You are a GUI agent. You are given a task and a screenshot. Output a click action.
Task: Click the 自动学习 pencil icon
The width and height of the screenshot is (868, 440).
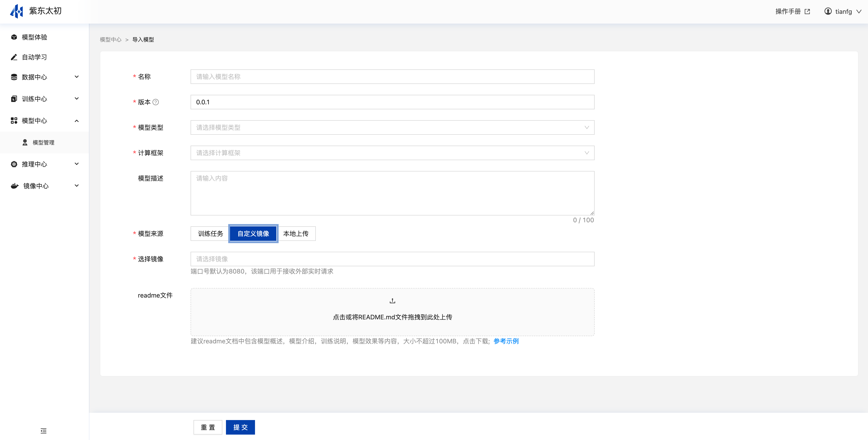pyautogui.click(x=14, y=57)
